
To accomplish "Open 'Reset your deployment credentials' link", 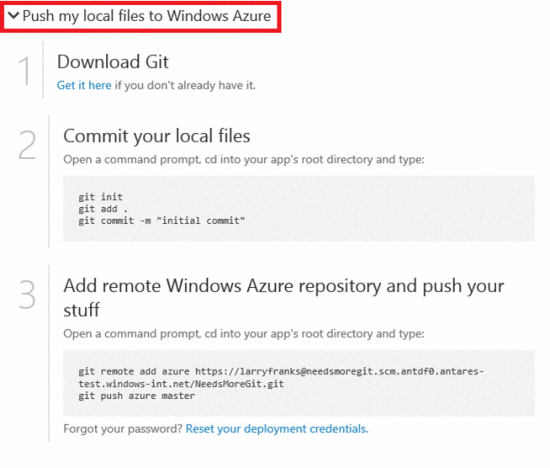I will click(277, 429).
